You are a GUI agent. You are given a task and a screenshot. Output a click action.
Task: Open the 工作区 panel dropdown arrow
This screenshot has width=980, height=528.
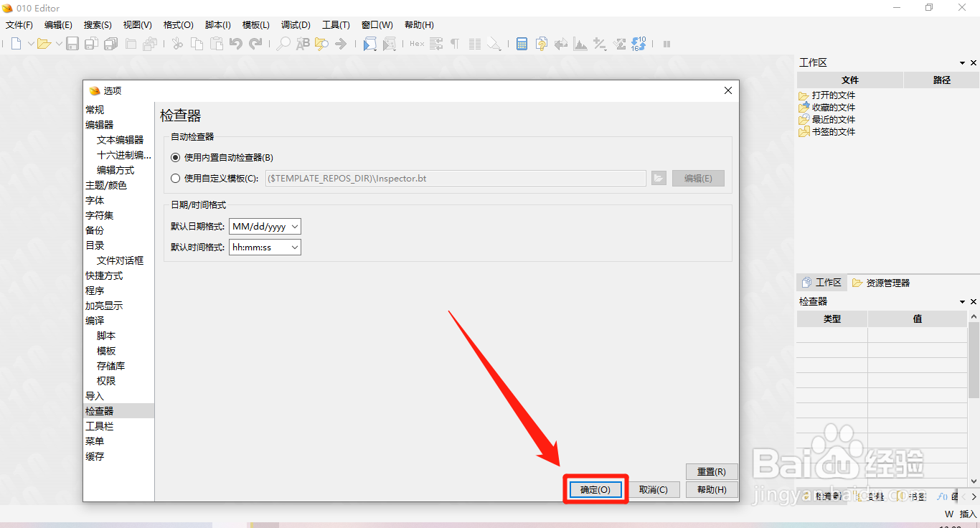click(962, 63)
